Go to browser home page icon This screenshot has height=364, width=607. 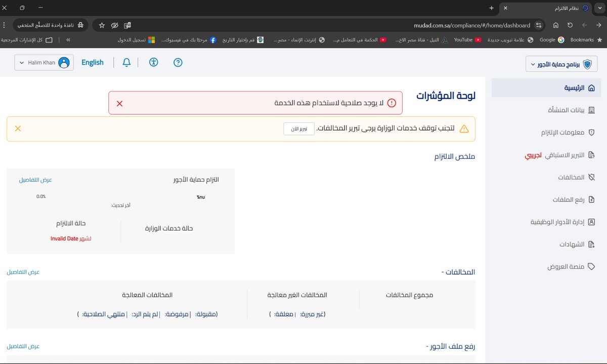[556, 25]
